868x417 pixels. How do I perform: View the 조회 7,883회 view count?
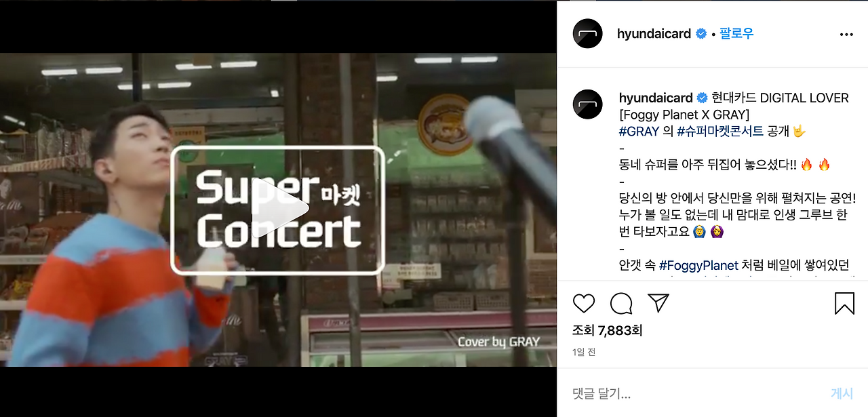click(x=608, y=330)
